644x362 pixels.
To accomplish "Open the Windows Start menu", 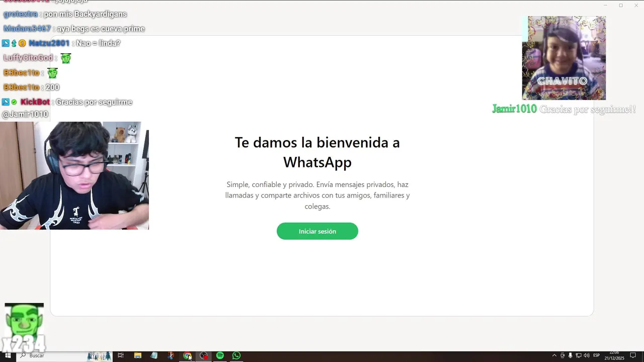I will (8, 355).
